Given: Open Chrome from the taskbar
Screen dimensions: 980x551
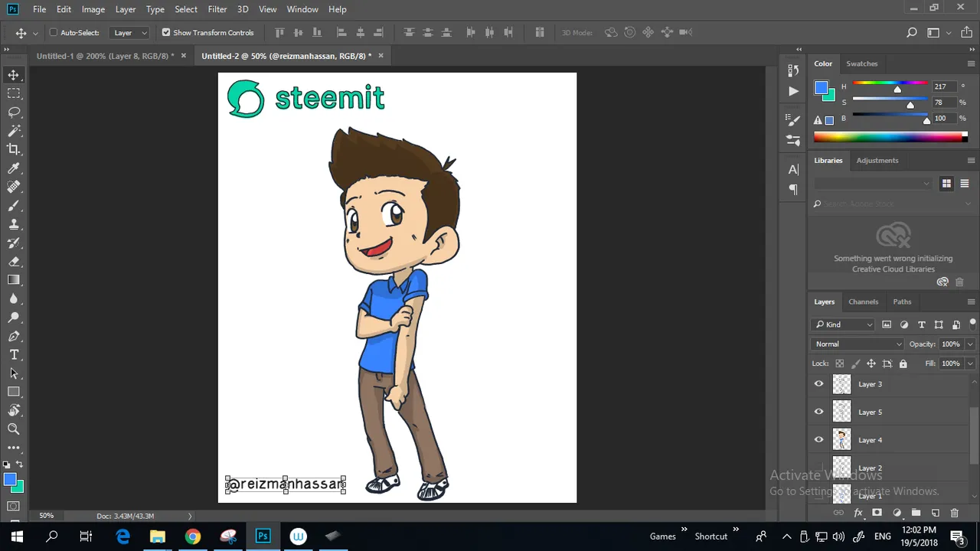Looking at the screenshot, I should 193,536.
